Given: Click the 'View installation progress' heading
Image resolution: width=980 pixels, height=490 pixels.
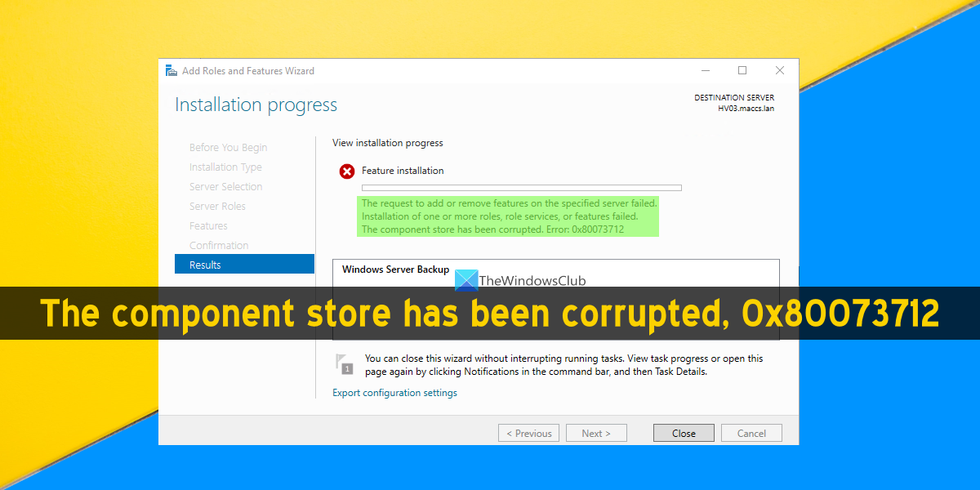Looking at the screenshot, I should [x=388, y=143].
